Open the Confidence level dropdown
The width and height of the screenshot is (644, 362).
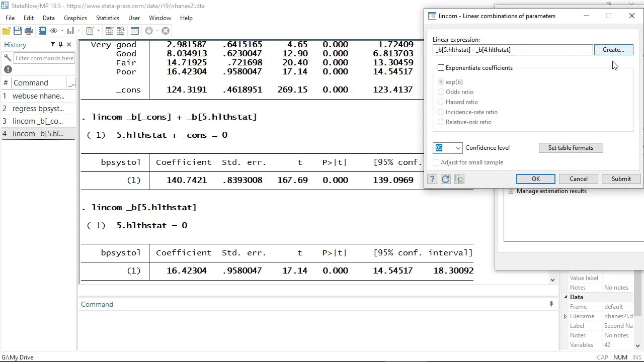(x=458, y=148)
